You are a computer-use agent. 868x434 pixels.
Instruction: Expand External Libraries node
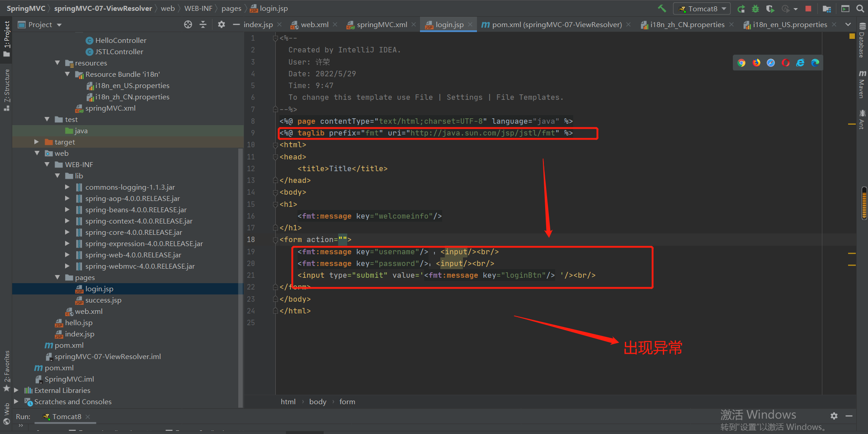click(16, 390)
